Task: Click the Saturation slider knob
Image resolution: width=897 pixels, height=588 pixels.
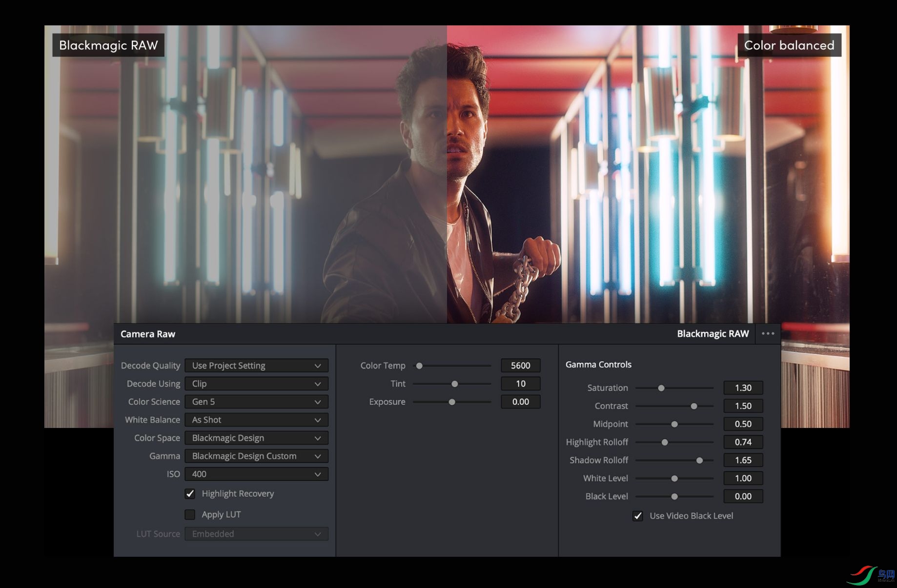Action: [x=661, y=388]
